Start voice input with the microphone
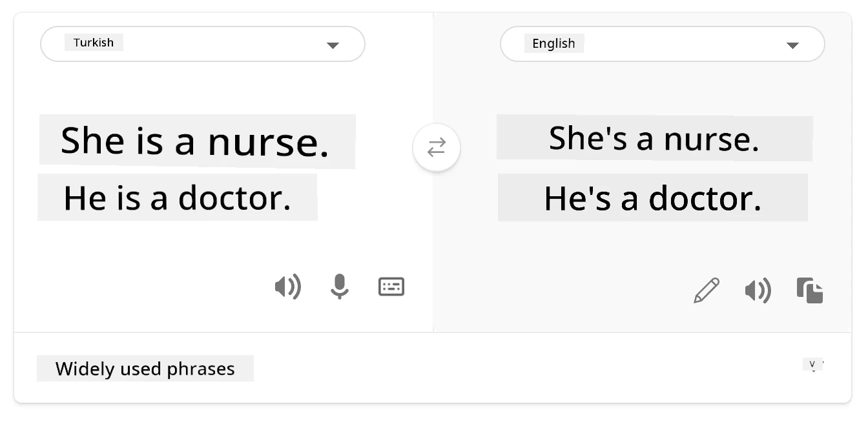The width and height of the screenshot is (868, 426). (x=340, y=286)
